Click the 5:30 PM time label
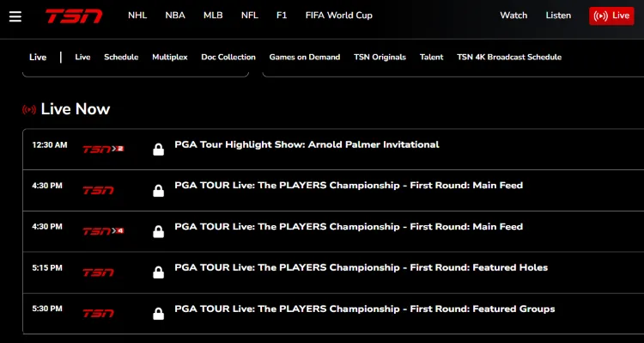Viewport: 644px width, 343px height. (x=47, y=309)
